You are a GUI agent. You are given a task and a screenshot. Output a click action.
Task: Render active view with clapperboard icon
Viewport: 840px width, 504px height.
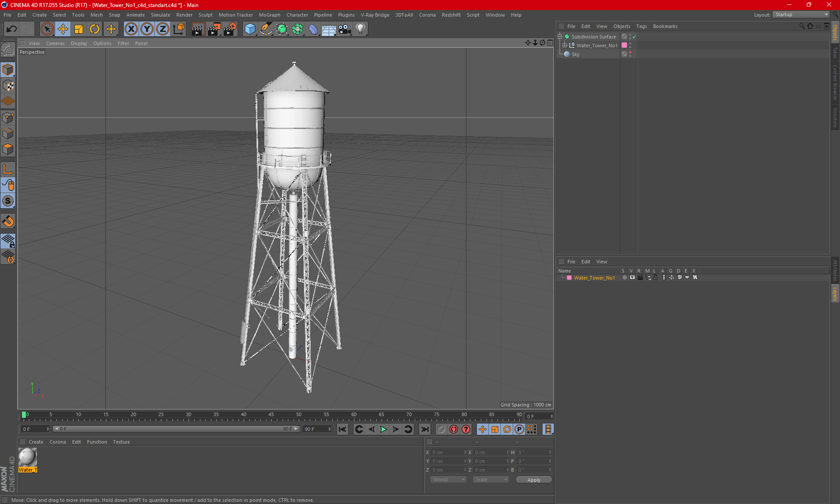[198, 29]
